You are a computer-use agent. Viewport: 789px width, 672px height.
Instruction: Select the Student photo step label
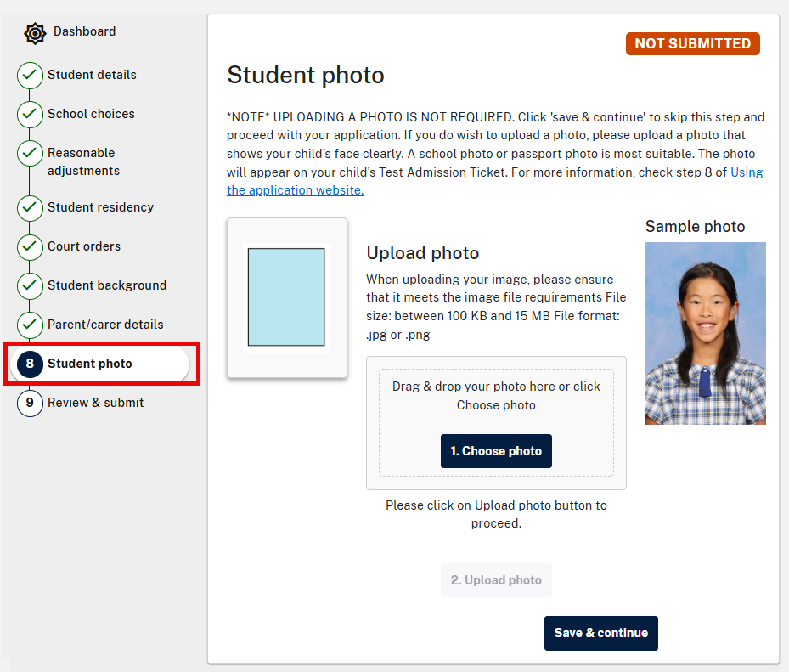pyautogui.click(x=89, y=364)
